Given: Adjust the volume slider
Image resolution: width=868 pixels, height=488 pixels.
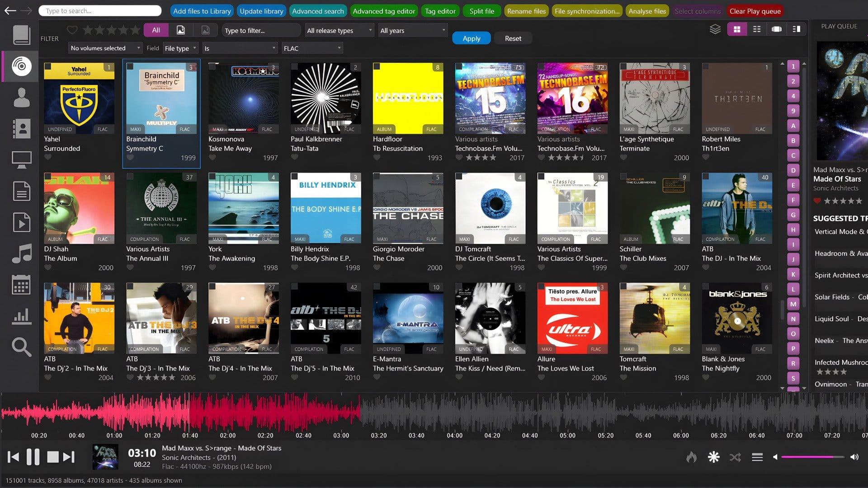Looking at the screenshot, I should (812, 457).
